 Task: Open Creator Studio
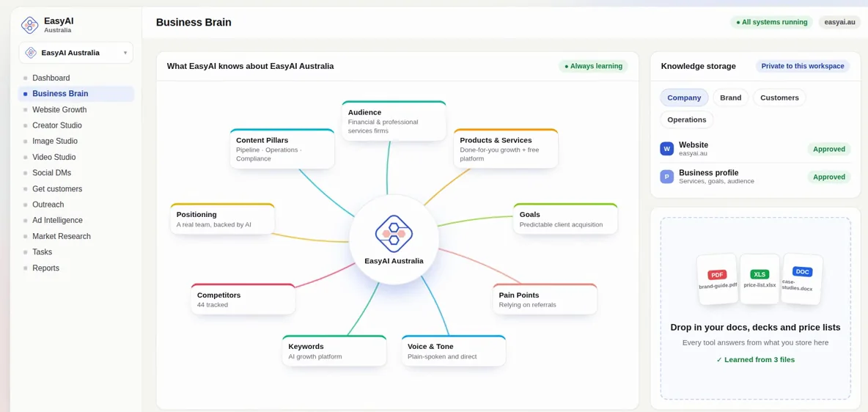point(76,125)
